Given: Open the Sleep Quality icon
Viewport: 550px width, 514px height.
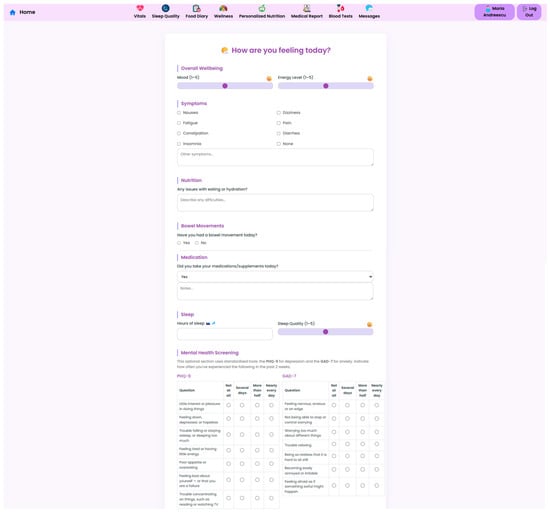Looking at the screenshot, I should click(x=166, y=8).
